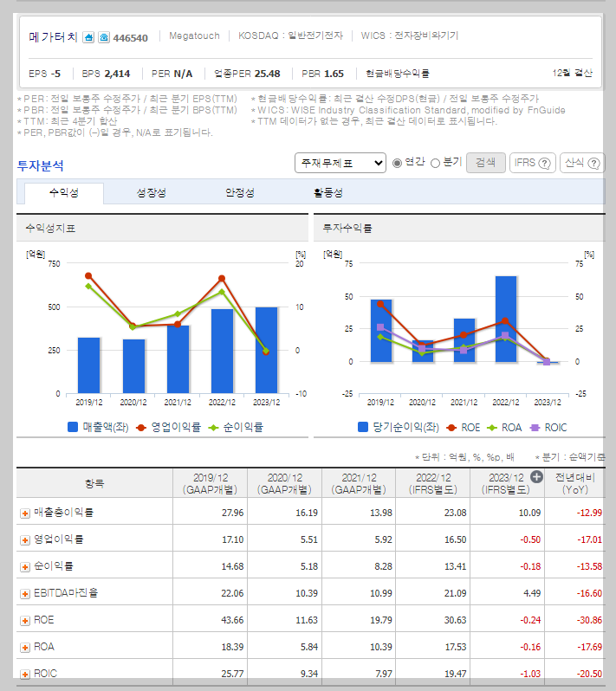This screenshot has height=691, width=616.
Task: Select the 연간 radio button
Action: [x=398, y=163]
